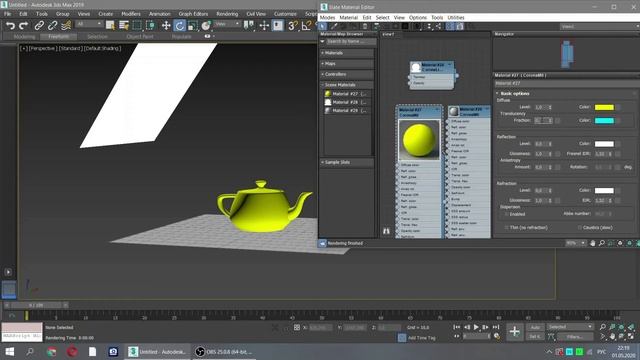This screenshot has width=640, height=360.
Task: Expand the Controllers group in browser
Action: (x=347, y=74)
